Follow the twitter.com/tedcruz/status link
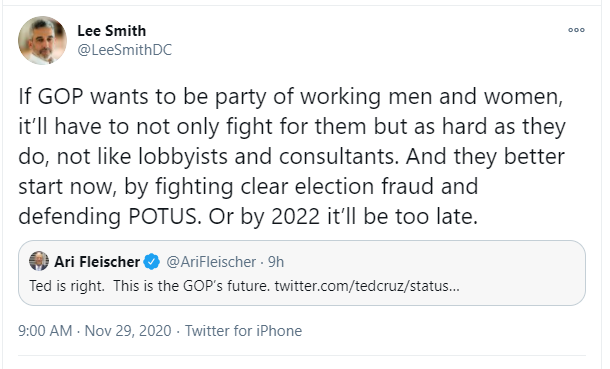610x369 pixels. [367, 286]
